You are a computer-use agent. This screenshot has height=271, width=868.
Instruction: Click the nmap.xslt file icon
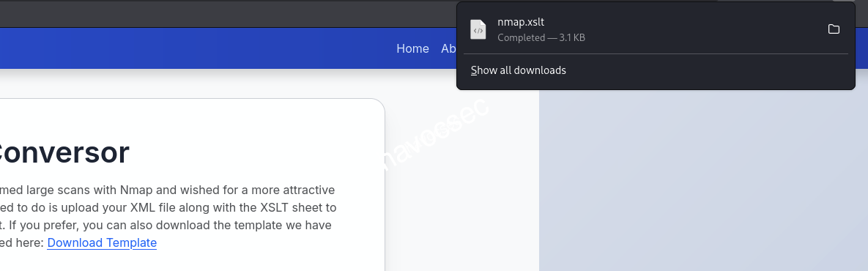pyautogui.click(x=478, y=30)
